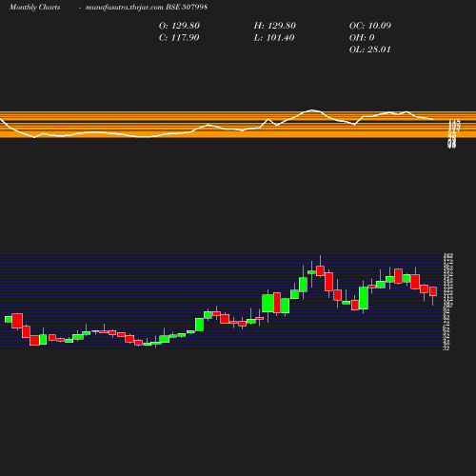
Task: Select the 'L: 101.40' low value
Action: point(274,38)
